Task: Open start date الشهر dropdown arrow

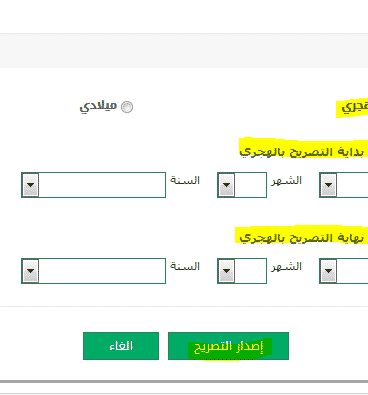Action: [x=227, y=185]
